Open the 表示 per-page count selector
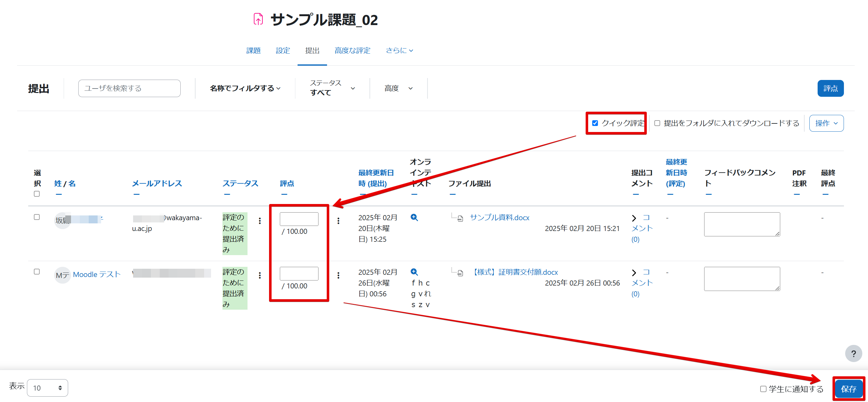The width and height of the screenshot is (868, 402). 48,388
